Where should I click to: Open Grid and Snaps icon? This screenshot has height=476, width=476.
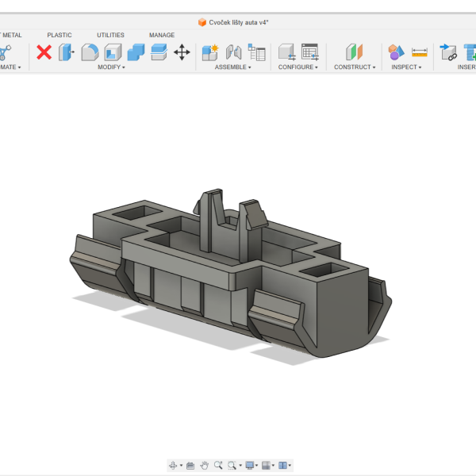[266, 466]
